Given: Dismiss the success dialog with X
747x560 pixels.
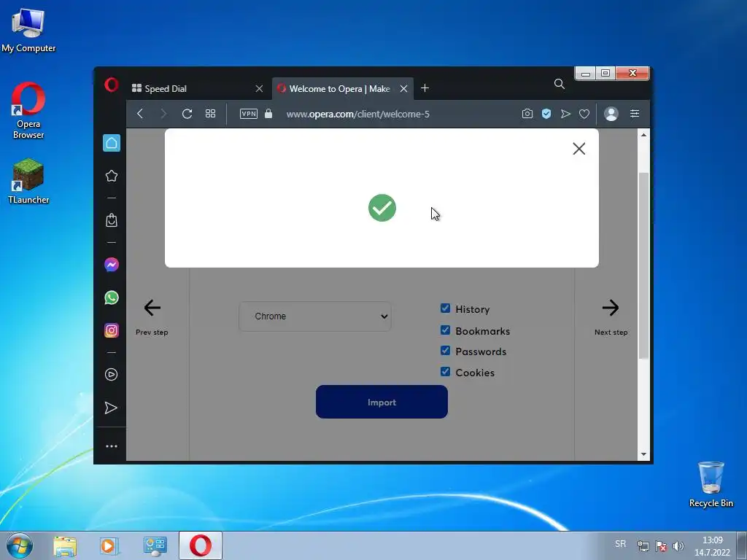Looking at the screenshot, I should click(x=578, y=149).
